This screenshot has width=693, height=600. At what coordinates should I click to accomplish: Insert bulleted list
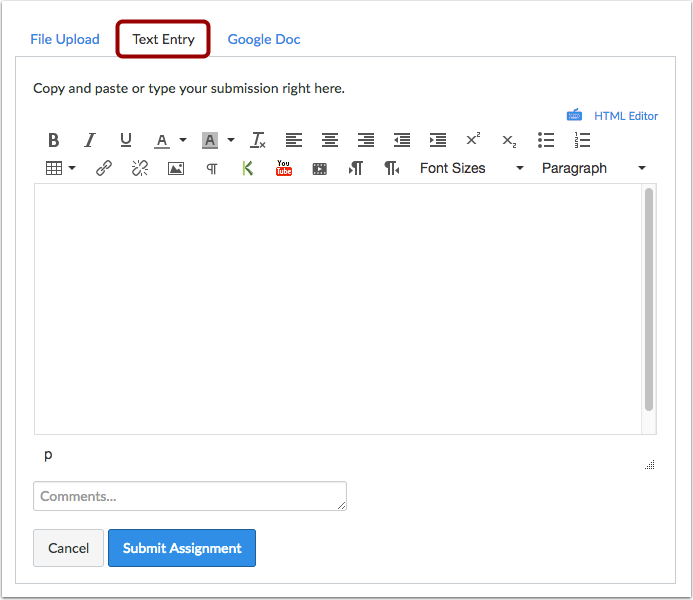coord(546,141)
